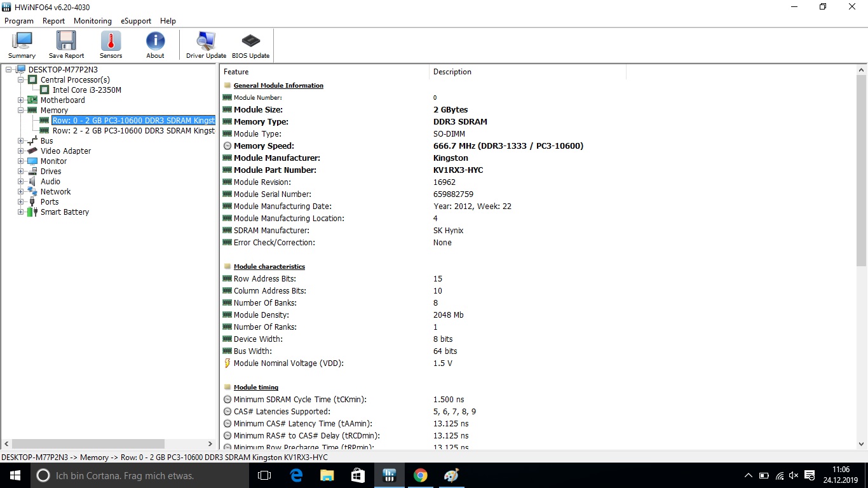Click the Ports connector icon
The height and width of the screenshot is (488, 868).
pyautogui.click(x=32, y=201)
